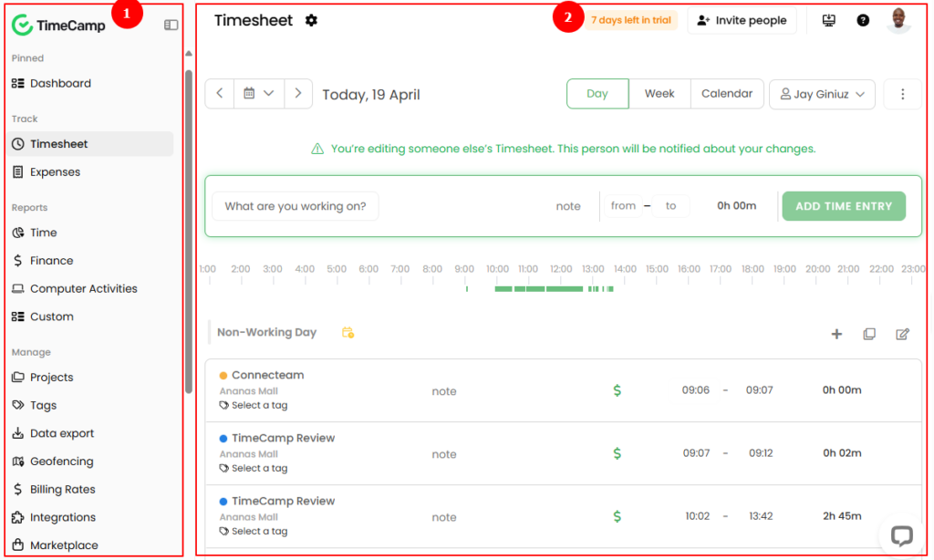Open Timesheet settings gear icon
Screen dimensions: 934x560
311,20
